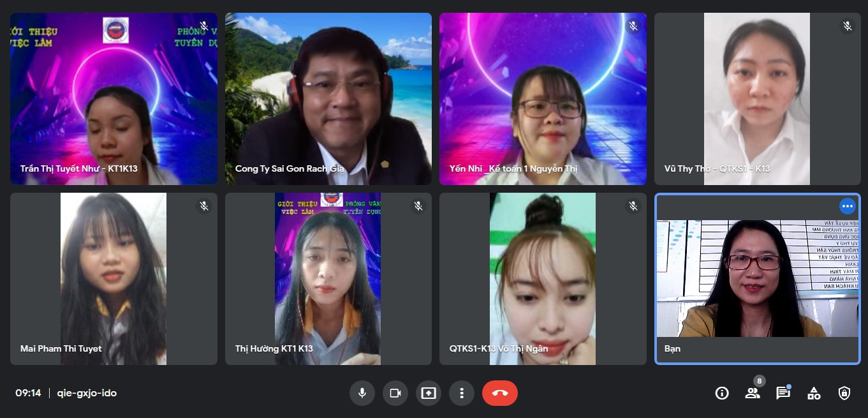
Task: Click the host controls shield lock icon
Action: pos(844,393)
